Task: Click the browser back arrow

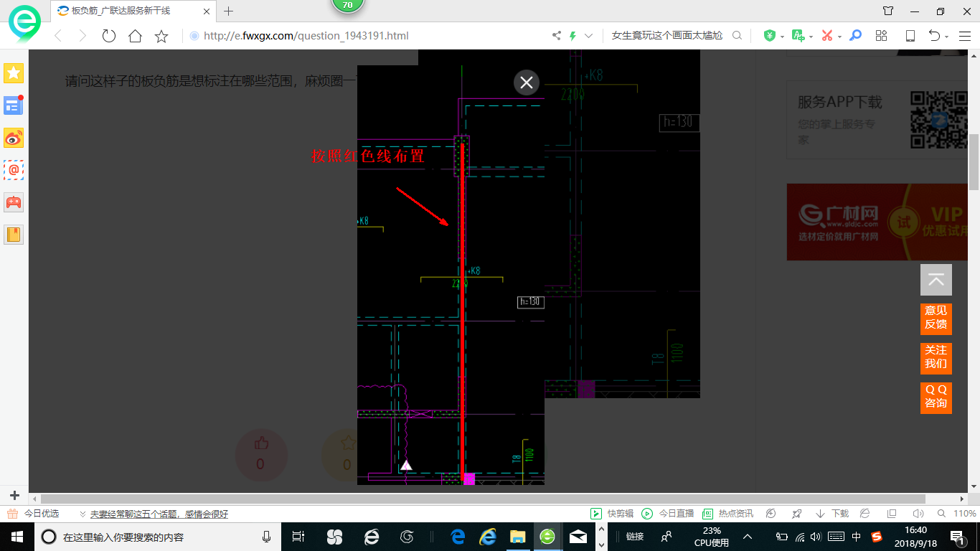Action: pyautogui.click(x=59, y=36)
